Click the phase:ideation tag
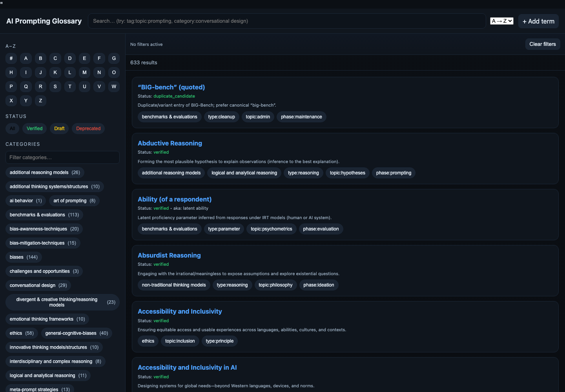The width and height of the screenshot is (565, 392). [319, 285]
